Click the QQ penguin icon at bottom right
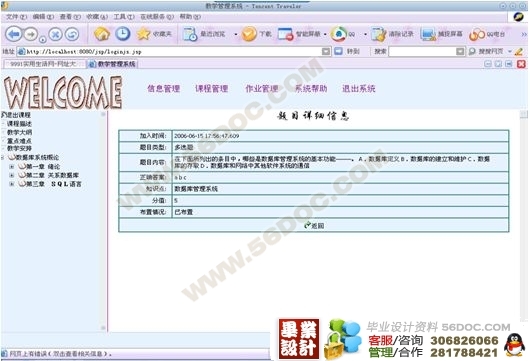The width and height of the screenshot is (530, 361). 514,345
